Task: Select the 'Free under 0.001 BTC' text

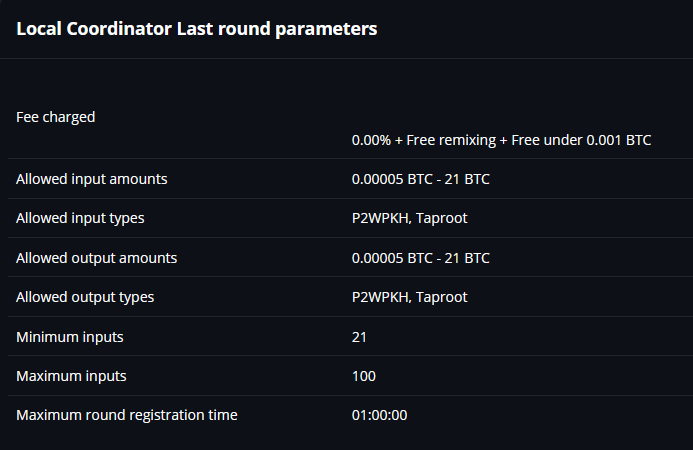Action: [581, 140]
